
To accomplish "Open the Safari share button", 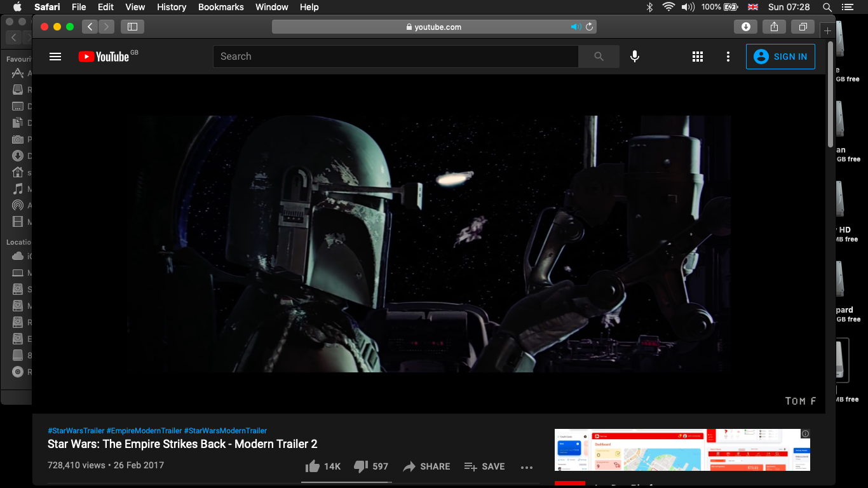I will tap(774, 27).
